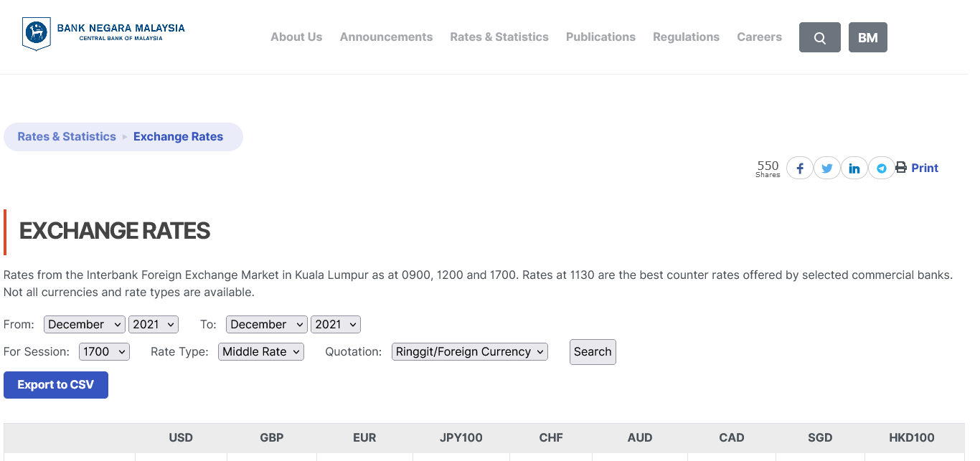This screenshot has height=461, width=980.
Task: Open the From year dropdown
Action: pyautogui.click(x=154, y=324)
